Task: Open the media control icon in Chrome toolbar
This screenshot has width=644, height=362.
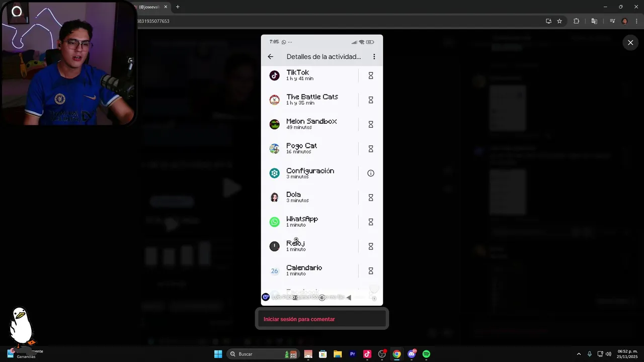Action: coord(612,21)
